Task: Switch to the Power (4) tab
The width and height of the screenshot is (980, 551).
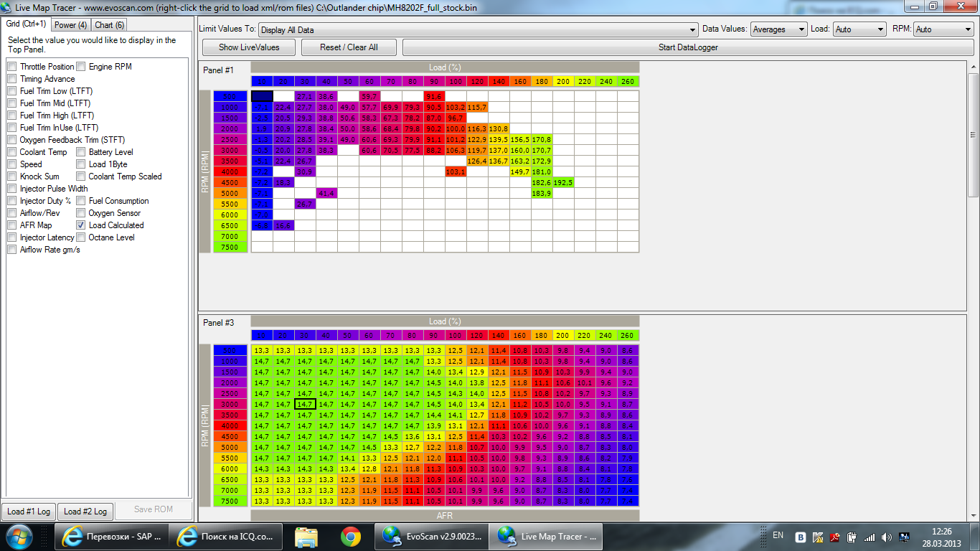Action: click(70, 24)
